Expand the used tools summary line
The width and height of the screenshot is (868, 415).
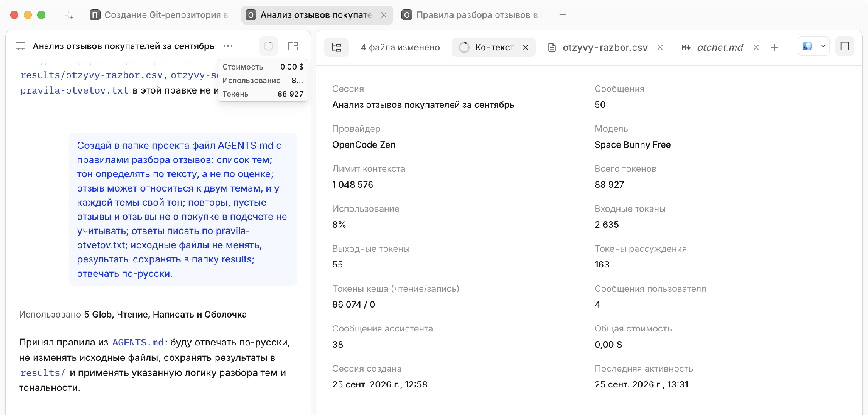click(133, 315)
